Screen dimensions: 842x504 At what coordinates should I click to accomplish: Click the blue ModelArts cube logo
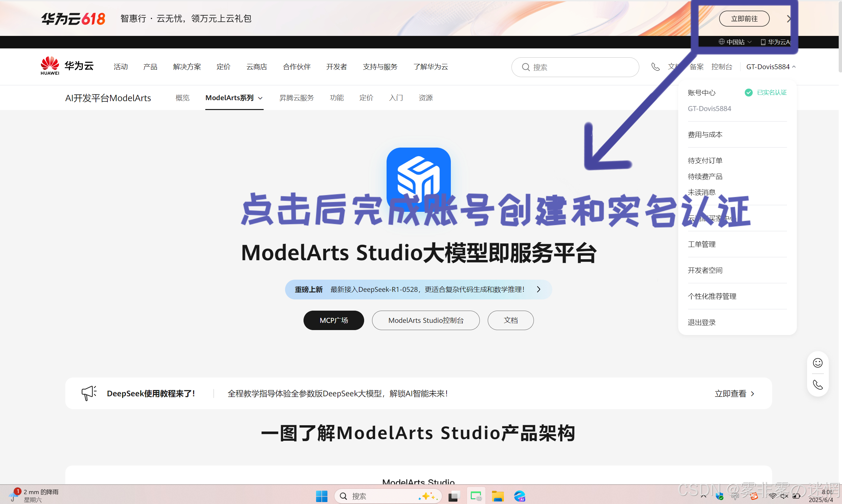[419, 173]
